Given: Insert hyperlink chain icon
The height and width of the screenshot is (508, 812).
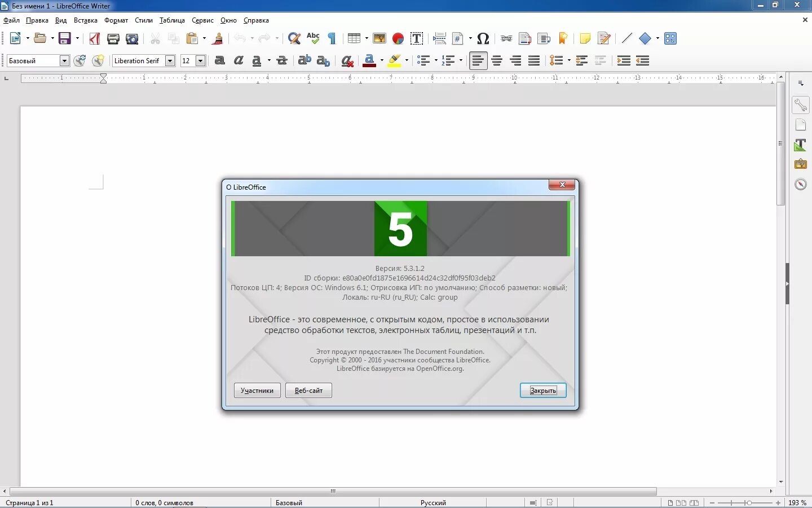Looking at the screenshot, I should [506, 38].
